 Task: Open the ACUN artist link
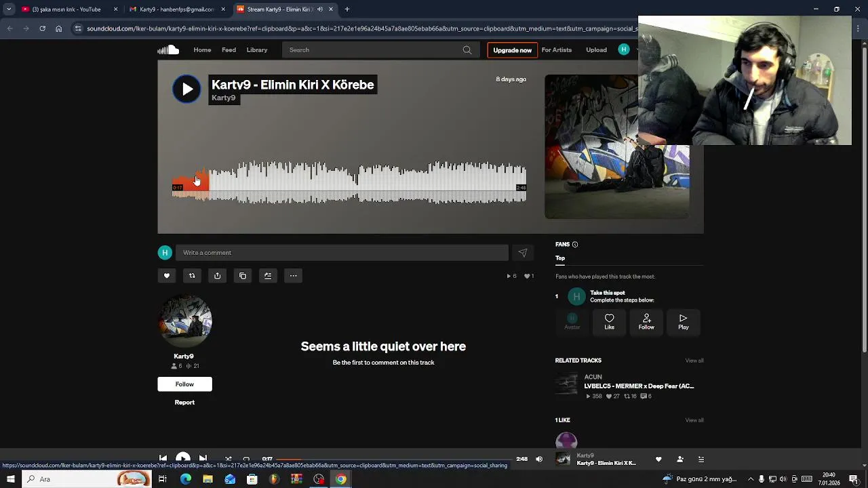(593, 377)
